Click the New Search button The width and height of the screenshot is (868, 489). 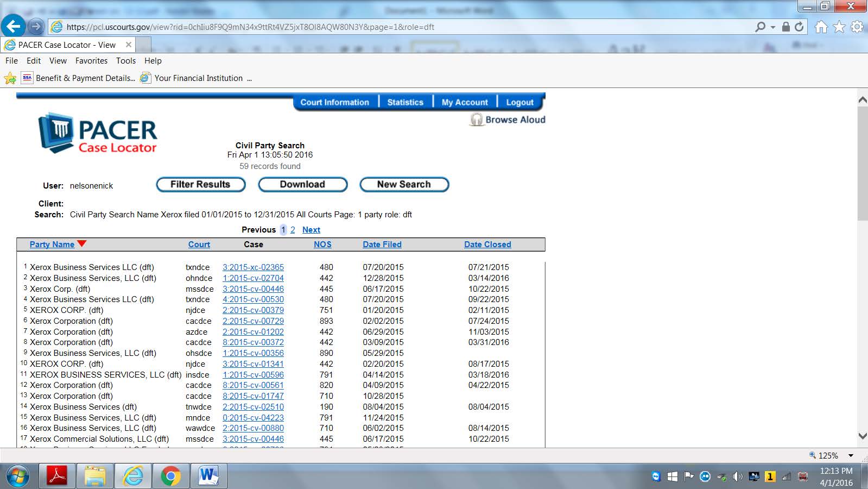[404, 185]
